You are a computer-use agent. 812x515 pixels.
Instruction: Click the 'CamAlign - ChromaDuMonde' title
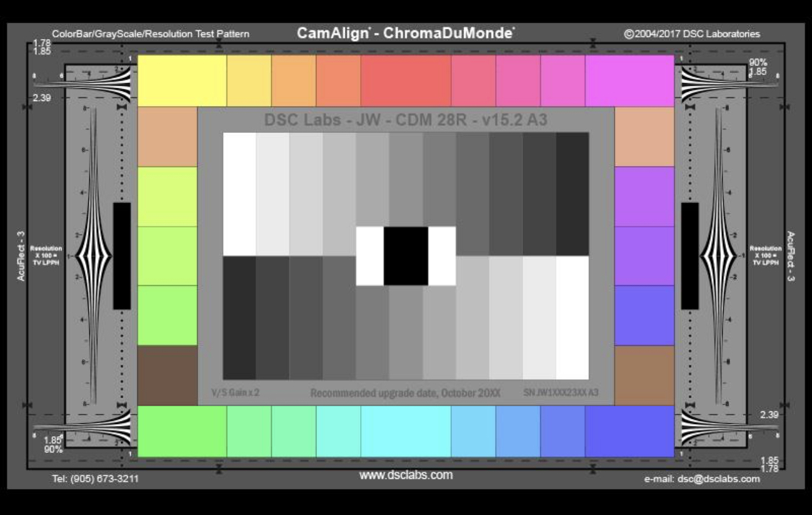pyautogui.click(x=406, y=33)
